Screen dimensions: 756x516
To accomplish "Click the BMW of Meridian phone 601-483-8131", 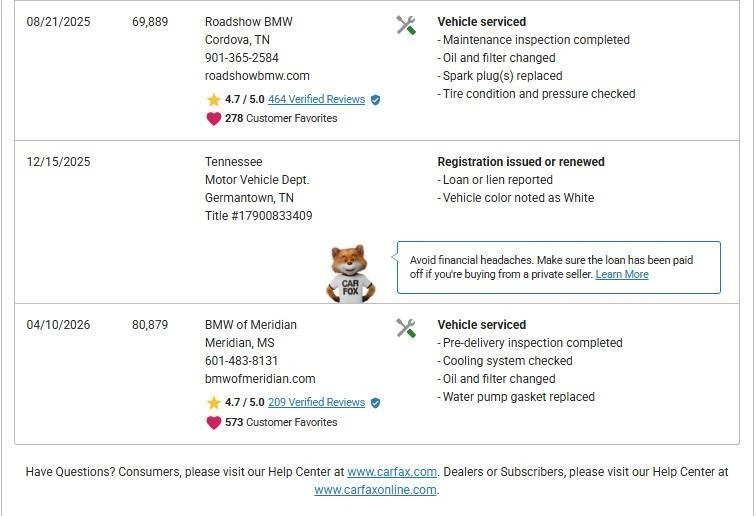I will (x=242, y=361).
